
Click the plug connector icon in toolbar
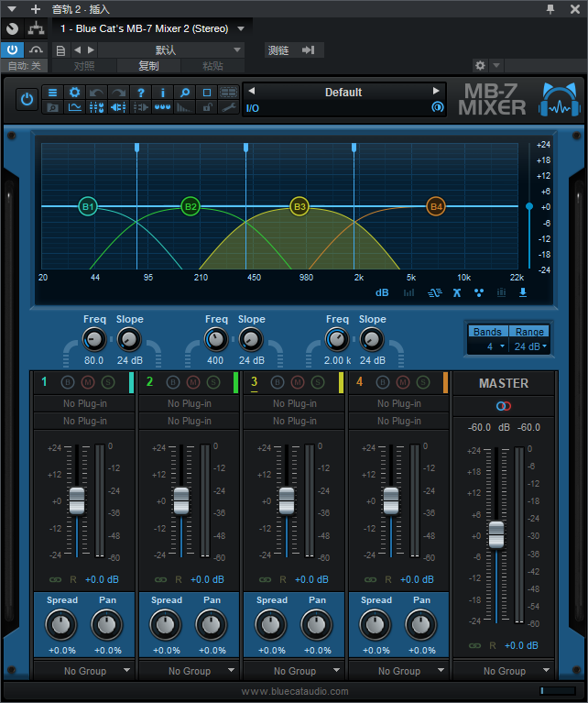pos(141,107)
